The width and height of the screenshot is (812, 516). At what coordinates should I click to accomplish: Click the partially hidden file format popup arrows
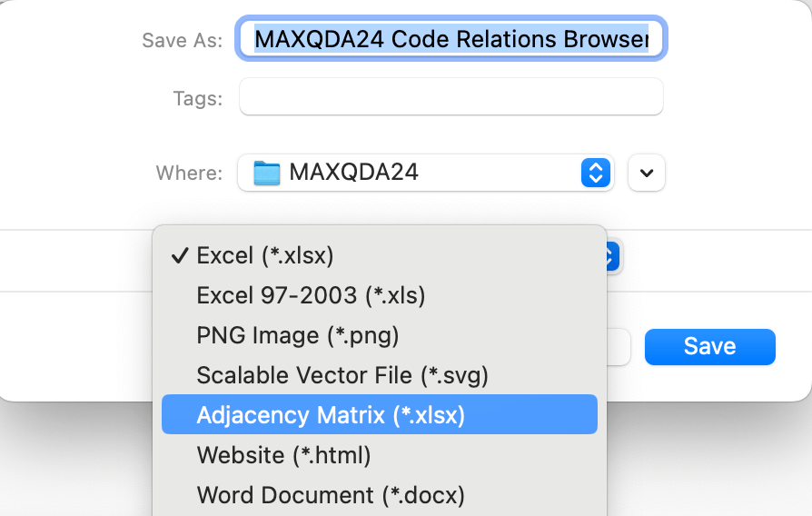tap(613, 256)
